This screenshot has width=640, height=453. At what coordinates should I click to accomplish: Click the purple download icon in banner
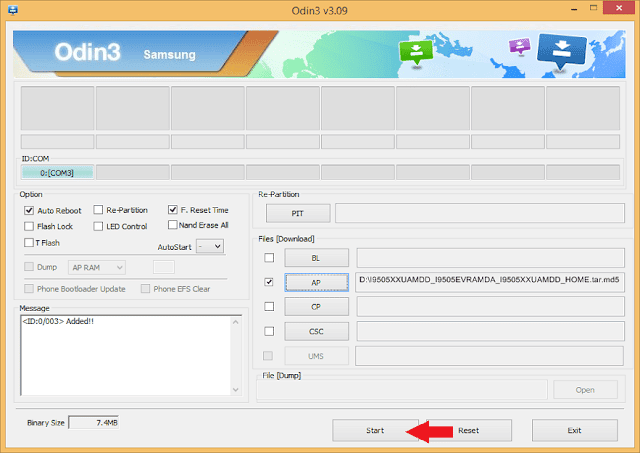(520, 46)
